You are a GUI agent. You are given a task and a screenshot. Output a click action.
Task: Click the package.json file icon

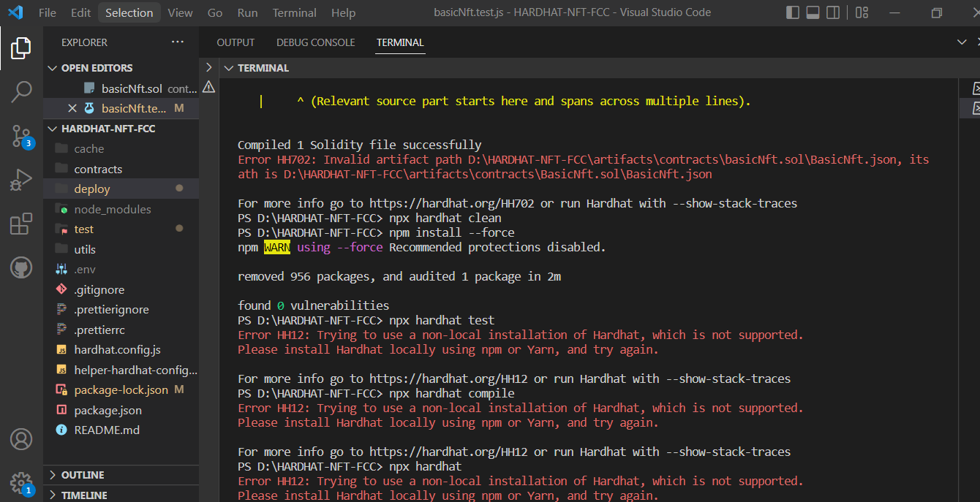tap(61, 410)
